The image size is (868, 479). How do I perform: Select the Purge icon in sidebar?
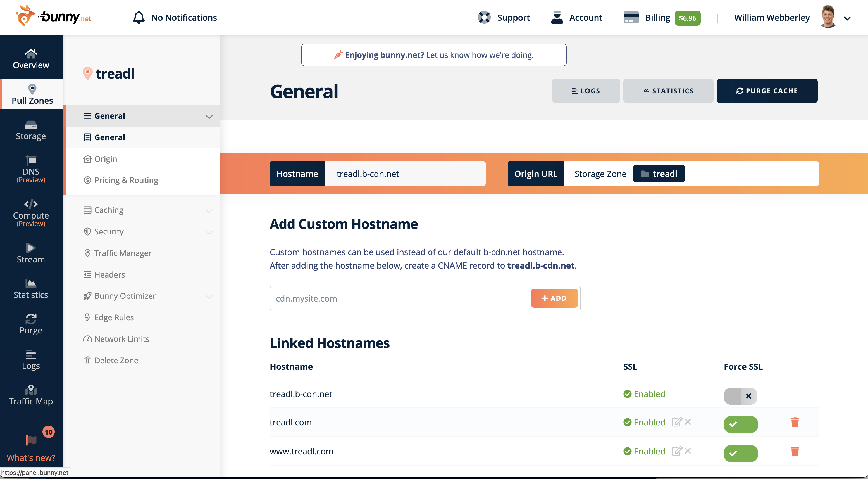point(31,323)
